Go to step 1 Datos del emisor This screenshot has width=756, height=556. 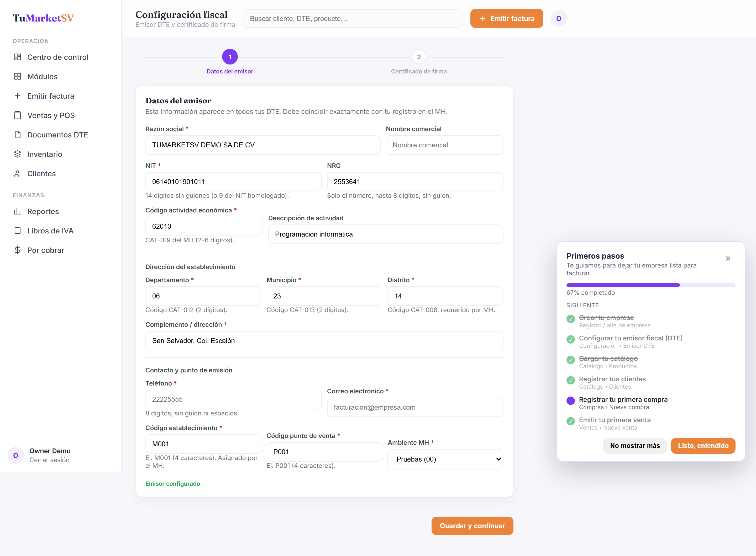click(230, 57)
